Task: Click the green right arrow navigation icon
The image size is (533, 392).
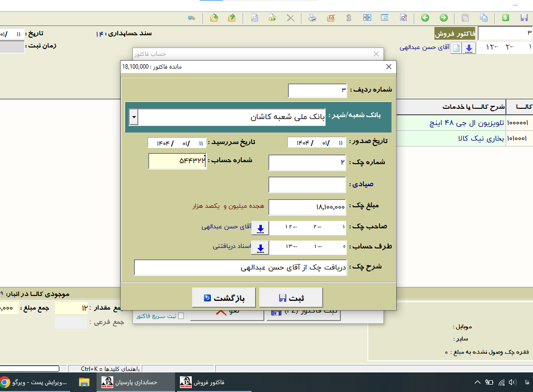Action: (444, 18)
